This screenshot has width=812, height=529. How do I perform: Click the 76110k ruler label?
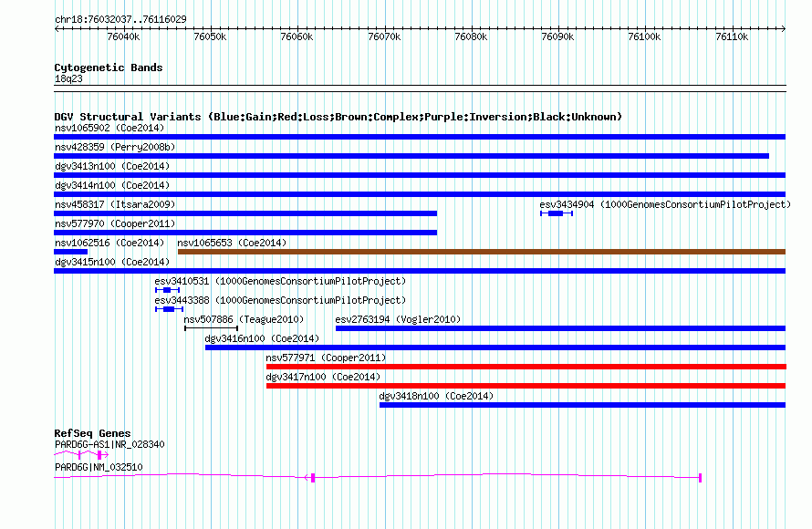point(732,36)
